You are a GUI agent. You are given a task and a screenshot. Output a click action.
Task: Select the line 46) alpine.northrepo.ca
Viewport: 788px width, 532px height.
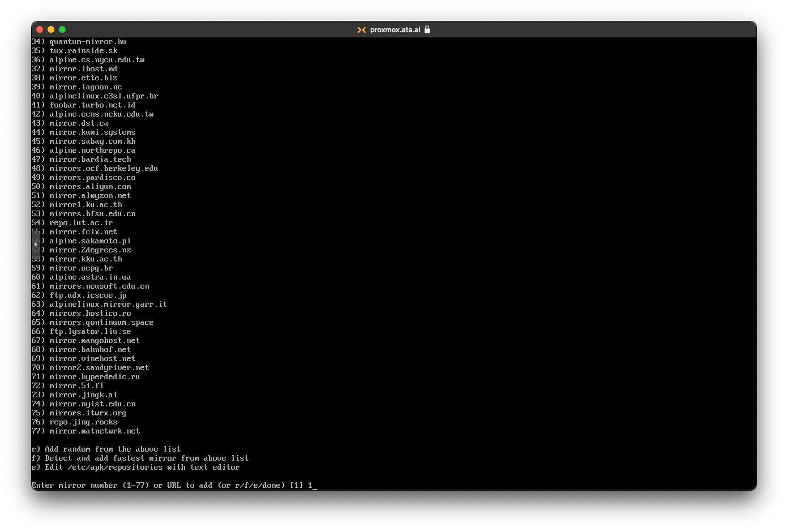coord(84,151)
